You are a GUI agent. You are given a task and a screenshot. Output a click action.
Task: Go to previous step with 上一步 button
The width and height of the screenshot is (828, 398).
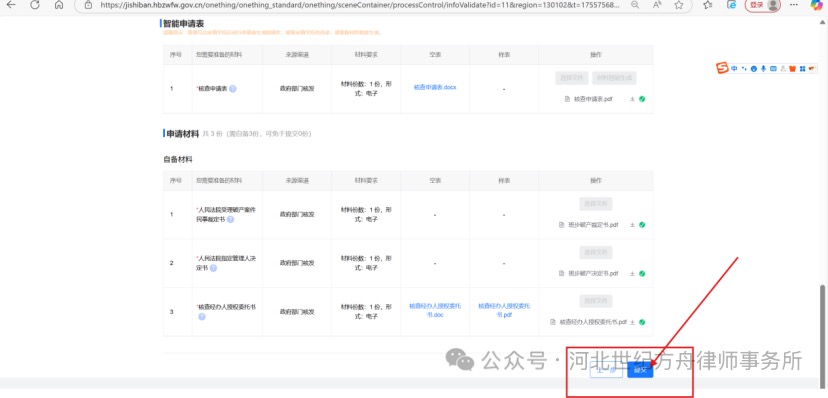(606, 371)
